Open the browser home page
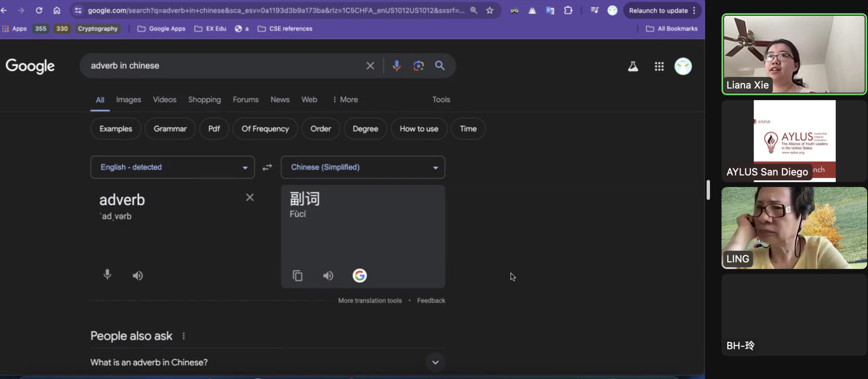Viewport: 868px width, 379px height. pyautogui.click(x=57, y=10)
